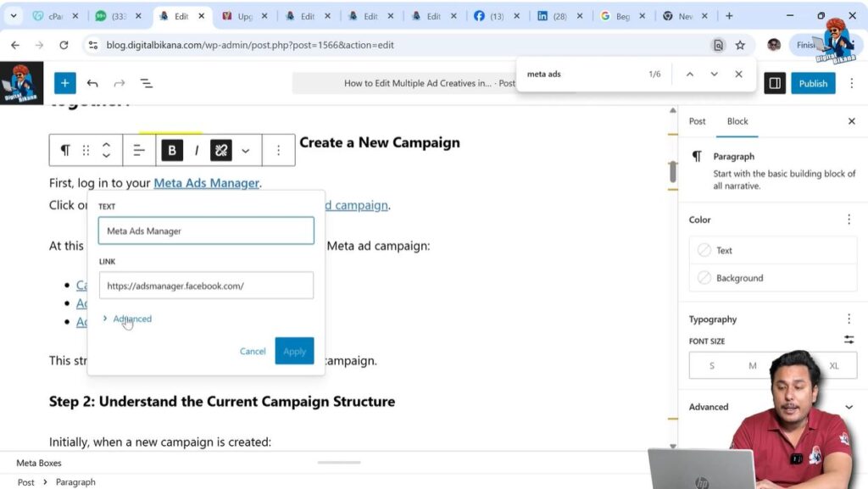Open the editor options three-dot menu
This screenshot has width=868, height=489.
tap(851, 83)
